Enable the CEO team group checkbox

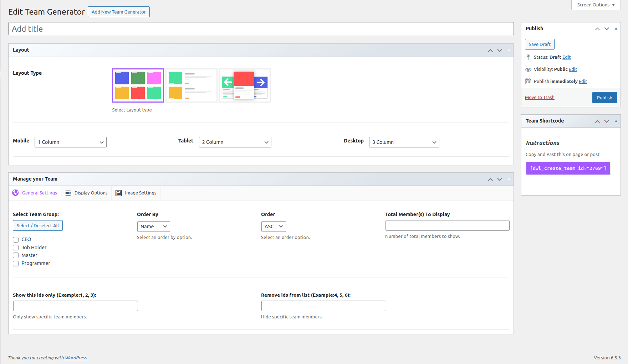pyautogui.click(x=16, y=239)
